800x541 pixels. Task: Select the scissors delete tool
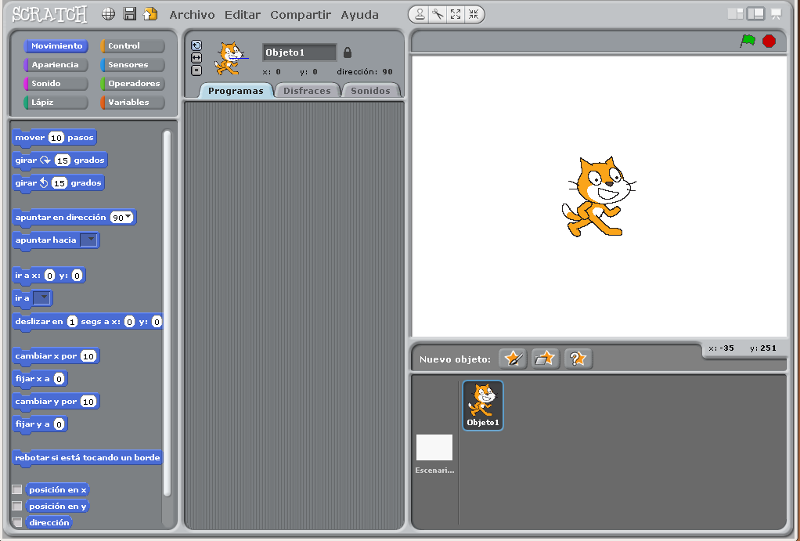point(437,15)
